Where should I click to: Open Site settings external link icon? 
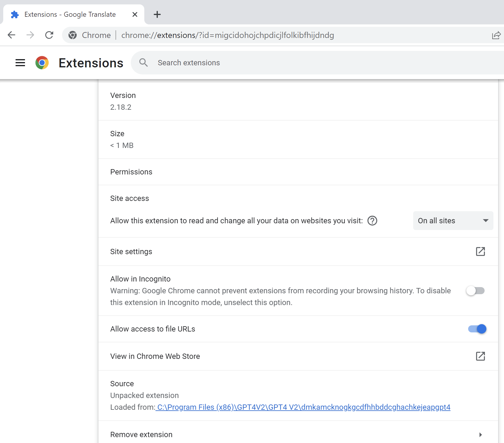pyautogui.click(x=480, y=252)
